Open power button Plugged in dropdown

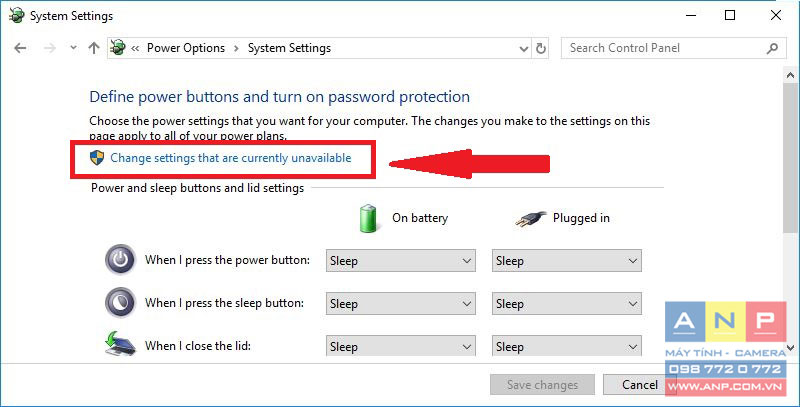566,261
